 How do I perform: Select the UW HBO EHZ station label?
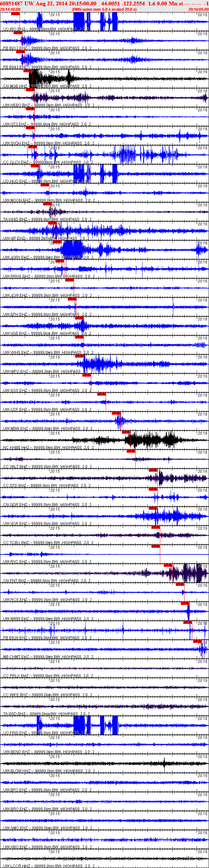click(x=47, y=848)
